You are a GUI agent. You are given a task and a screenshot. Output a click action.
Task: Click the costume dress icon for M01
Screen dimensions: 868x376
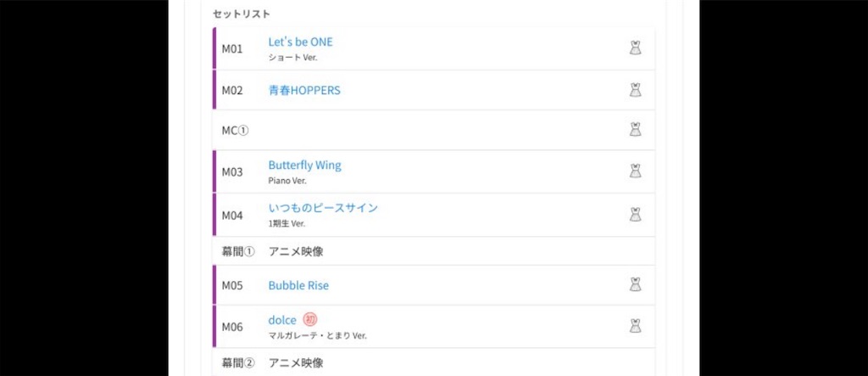pos(635,48)
